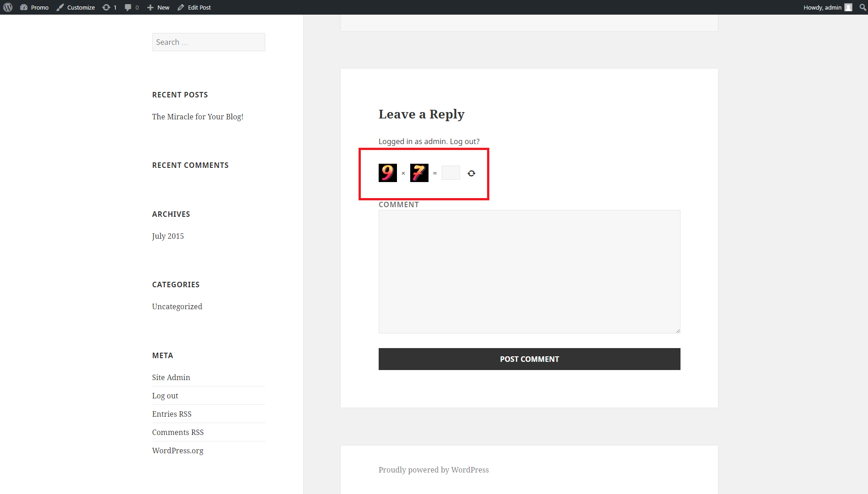The width and height of the screenshot is (868, 494).
Task: Click the Promo dashboard gauge icon
Action: tap(24, 7)
